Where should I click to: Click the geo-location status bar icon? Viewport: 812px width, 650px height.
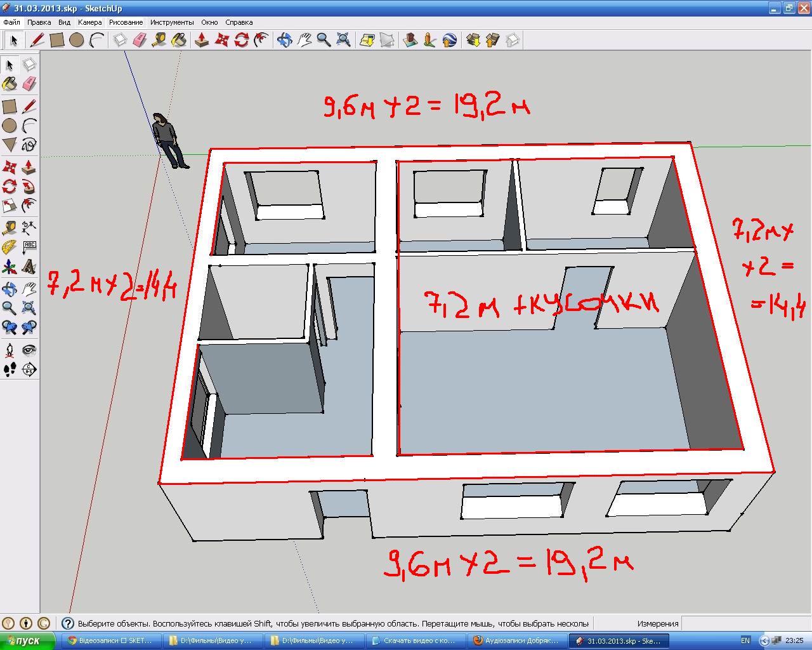click(x=8, y=623)
